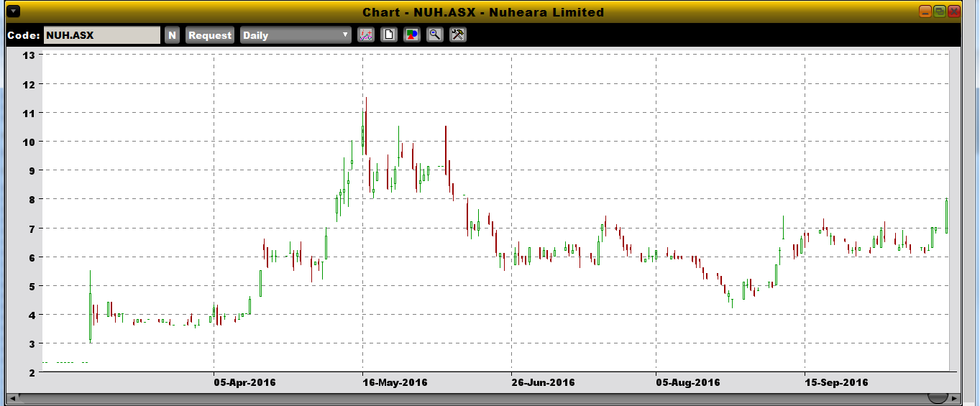The image size is (980, 406).
Task: Click the left arrow of horizontal scrollbar
Action: (x=12, y=397)
